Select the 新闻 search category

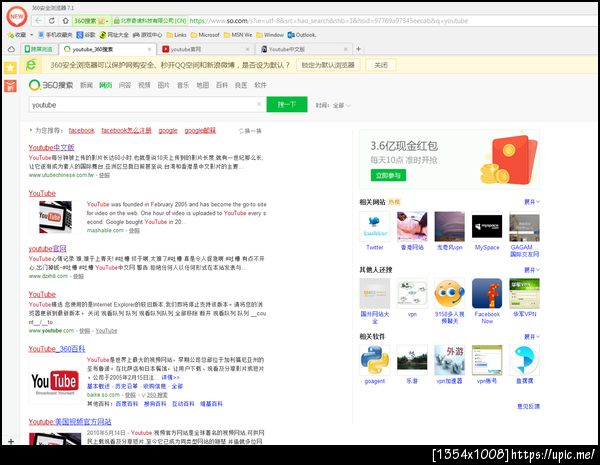86,85
